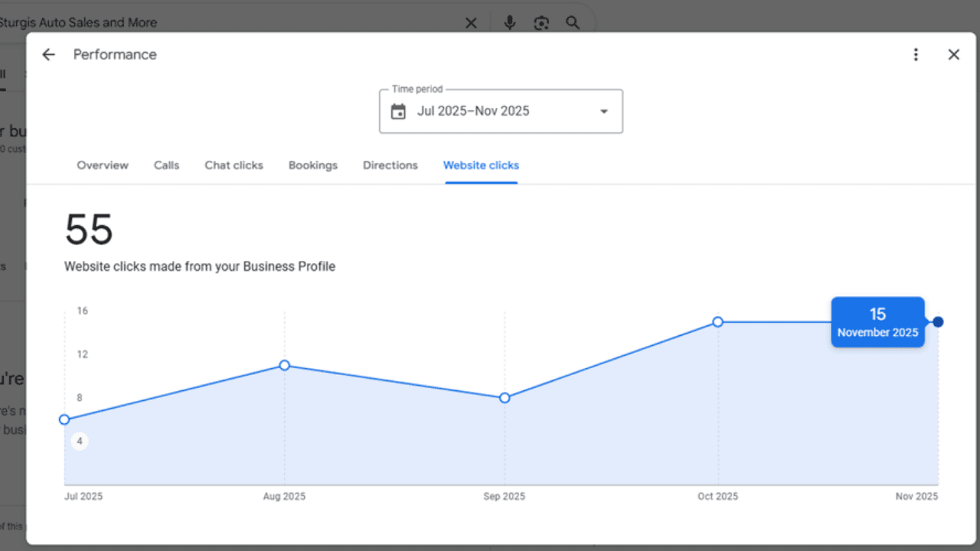This screenshot has height=551, width=980.
Task: Select the Chat clicks tab
Action: pyautogui.click(x=234, y=165)
